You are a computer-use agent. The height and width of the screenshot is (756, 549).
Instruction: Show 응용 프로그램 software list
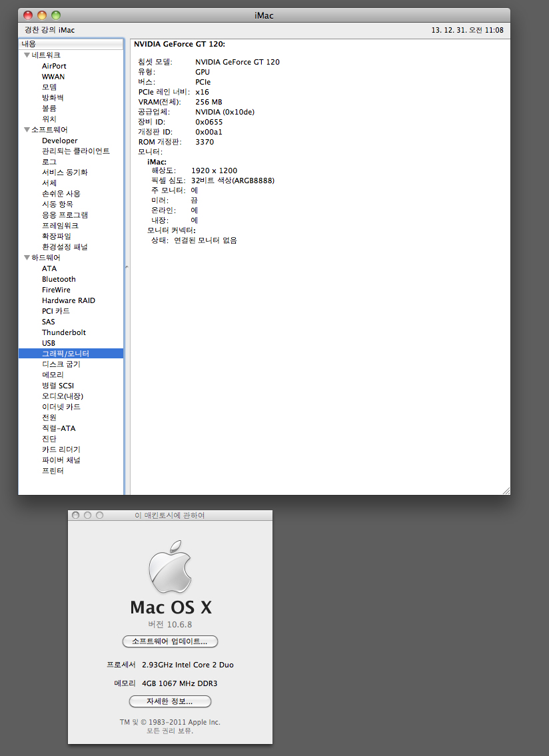[x=65, y=215]
